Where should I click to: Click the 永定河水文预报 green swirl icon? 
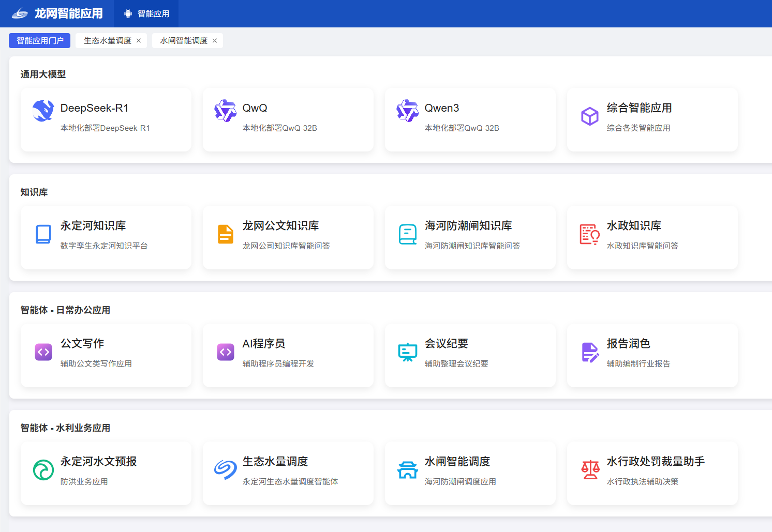tap(43, 470)
